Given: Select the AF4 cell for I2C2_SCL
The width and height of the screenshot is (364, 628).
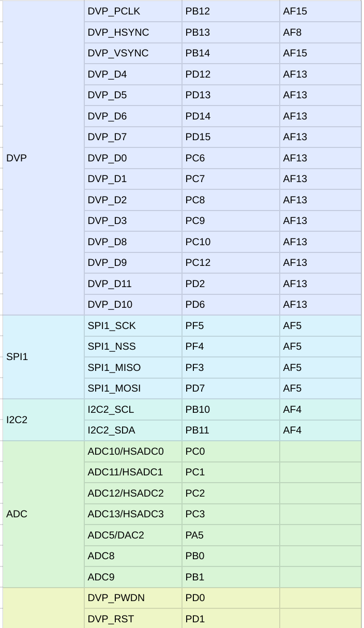Looking at the screenshot, I should point(320,410).
